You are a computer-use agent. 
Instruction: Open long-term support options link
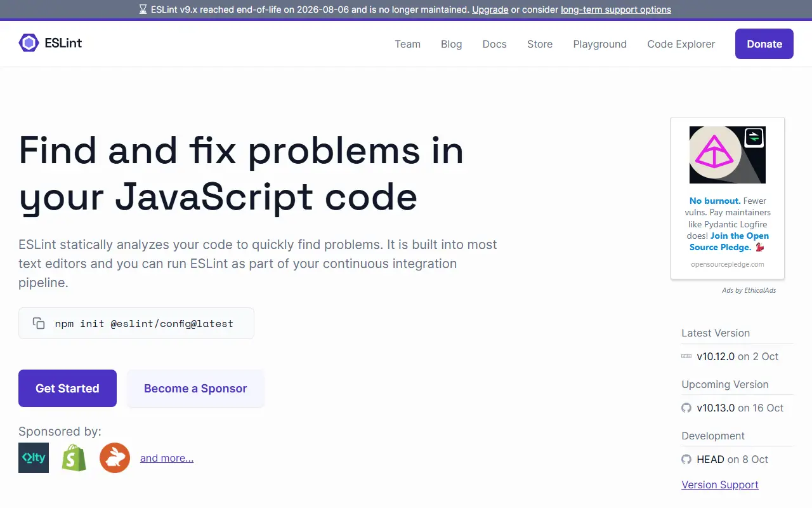[x=616, y=10]
